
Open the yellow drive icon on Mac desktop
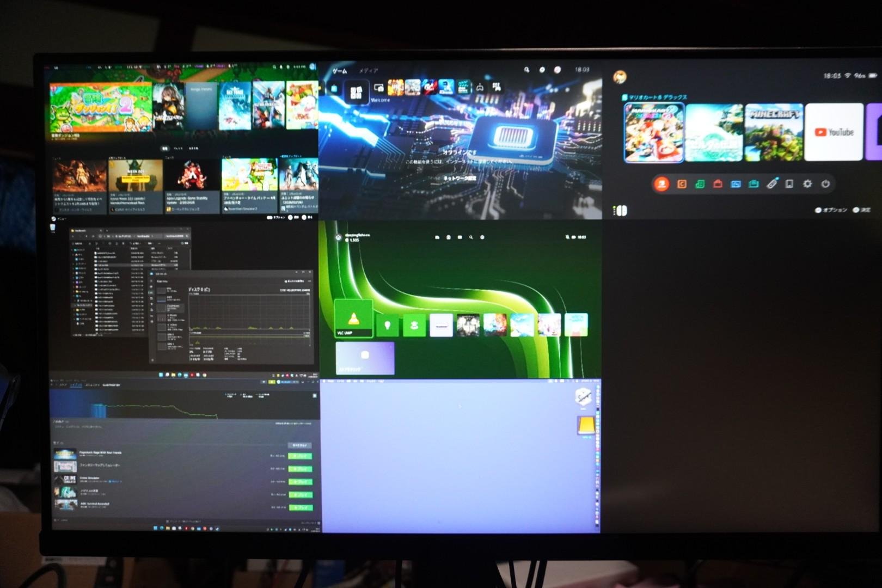(x=585, y=425)
